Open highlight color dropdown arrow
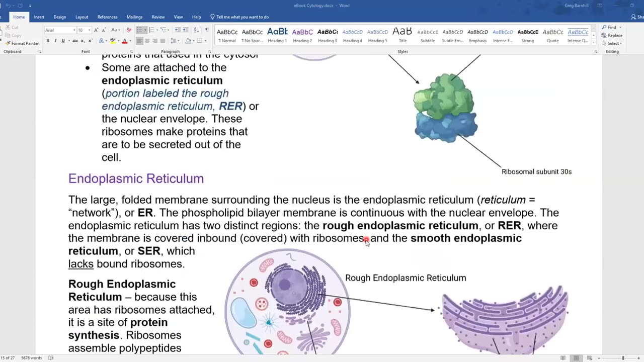This screenshot has height=362, width=644. click(118, 41)
